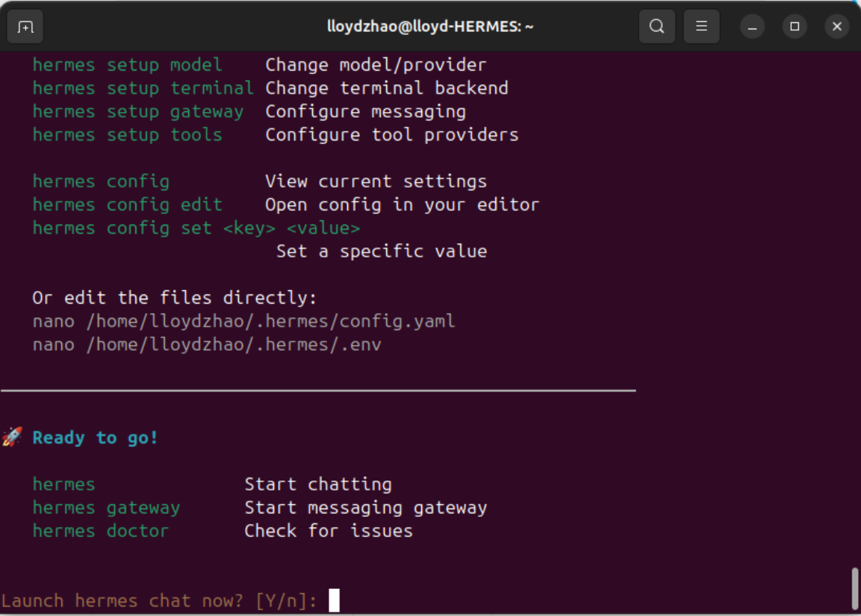Click the 'hermes config edit' command
Screen dimensions: 861x616
tap(127, 205)
